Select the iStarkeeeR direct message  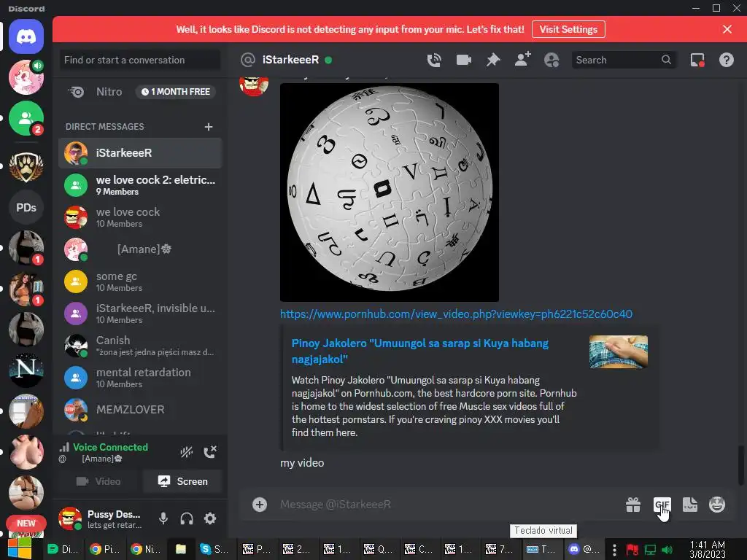point(140,153)
